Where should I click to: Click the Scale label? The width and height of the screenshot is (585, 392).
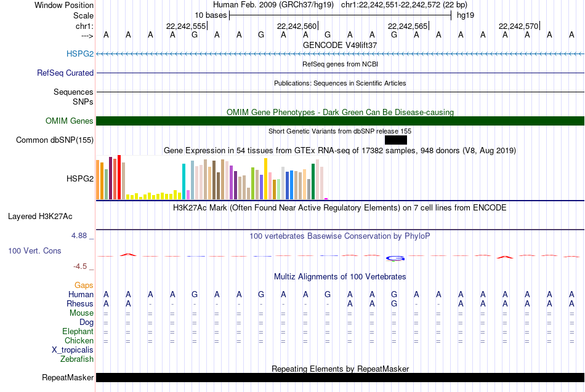(83, 15)
